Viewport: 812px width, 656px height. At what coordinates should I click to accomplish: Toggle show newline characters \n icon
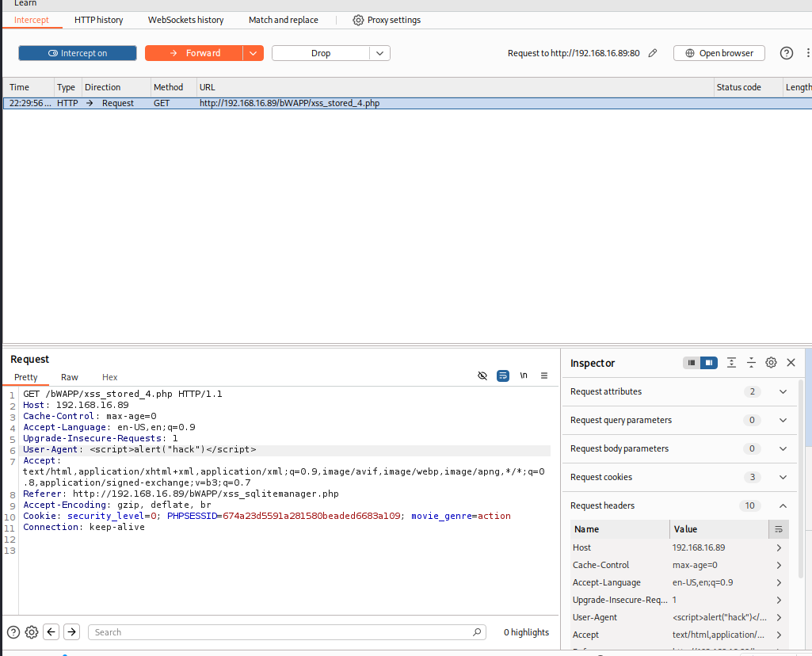click(x=524, y=376)
